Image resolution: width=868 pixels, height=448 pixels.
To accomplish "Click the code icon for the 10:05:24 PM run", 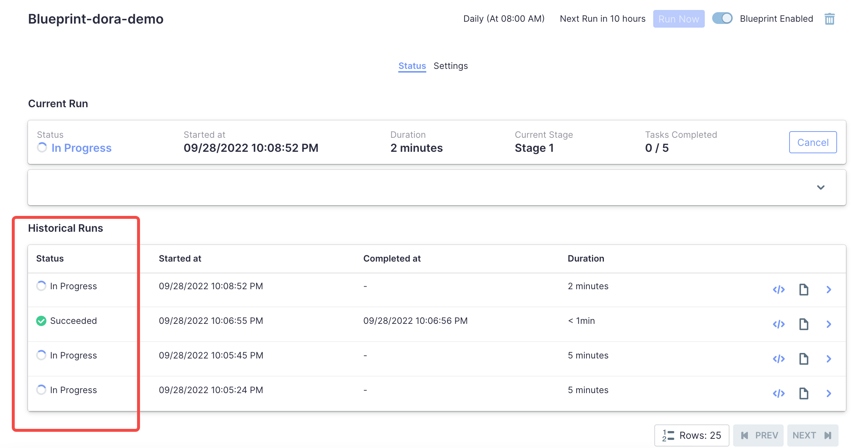I will 778,393.
